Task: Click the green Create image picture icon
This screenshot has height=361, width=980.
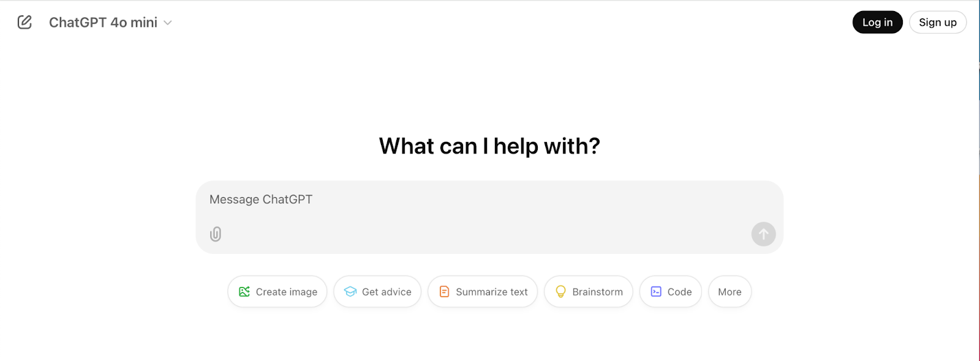Action: [x=244, y=292]
